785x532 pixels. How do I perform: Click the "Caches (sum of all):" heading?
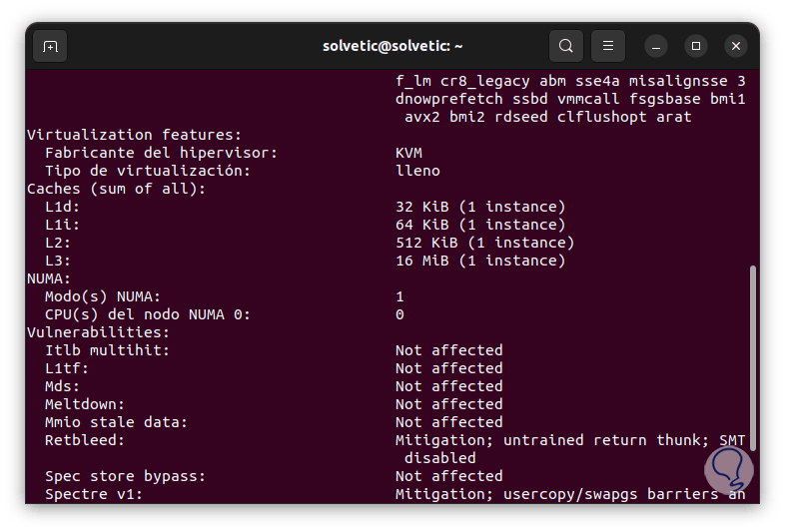pyautogui.click(x=117, y=189)
